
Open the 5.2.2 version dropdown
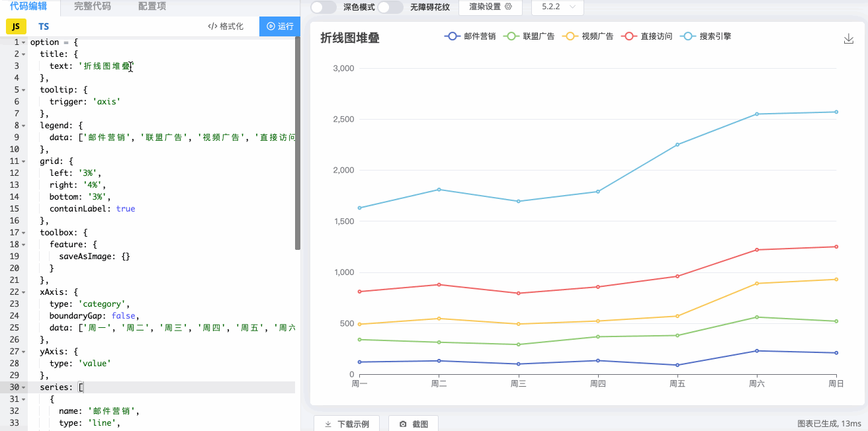558,7
